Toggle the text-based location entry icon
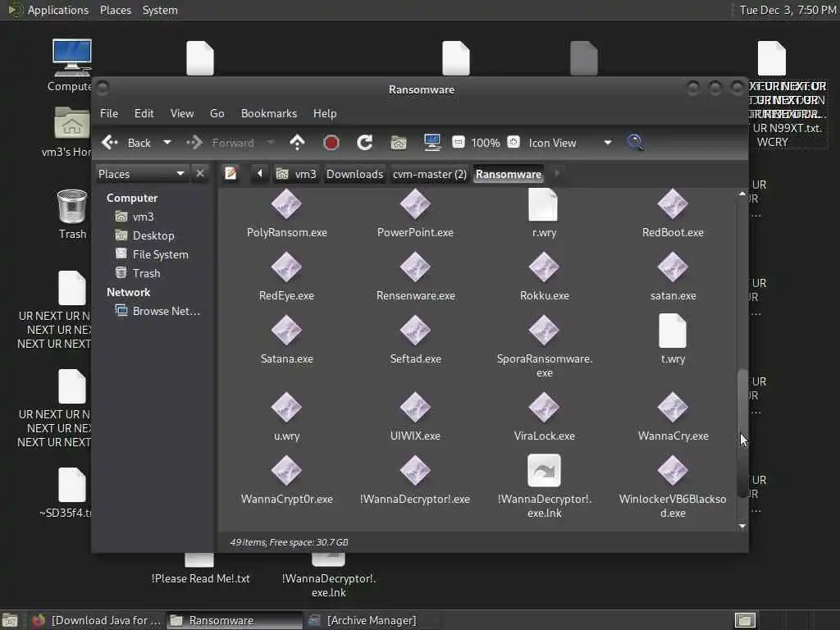The image size is (840, 630). click(x=231, y=174)
